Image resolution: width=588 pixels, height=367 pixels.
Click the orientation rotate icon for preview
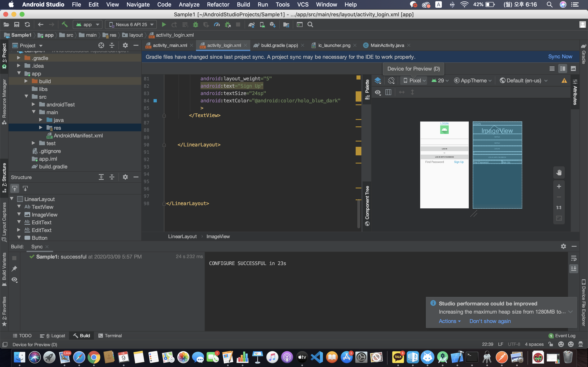[391, 81]
